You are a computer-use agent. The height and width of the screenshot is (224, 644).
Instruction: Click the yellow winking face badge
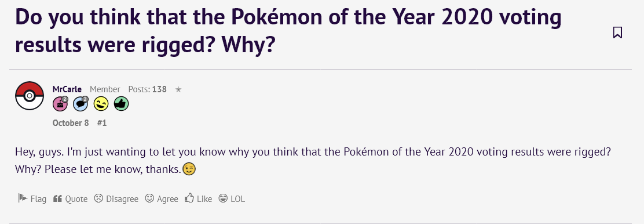point(101,104)
